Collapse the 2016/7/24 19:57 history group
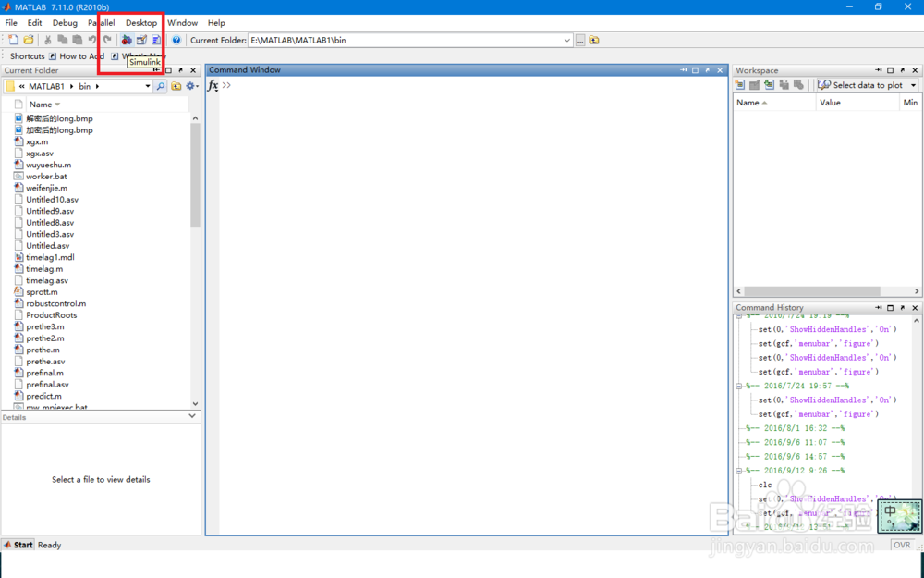924x578 pixels. [x=739, y=387]
